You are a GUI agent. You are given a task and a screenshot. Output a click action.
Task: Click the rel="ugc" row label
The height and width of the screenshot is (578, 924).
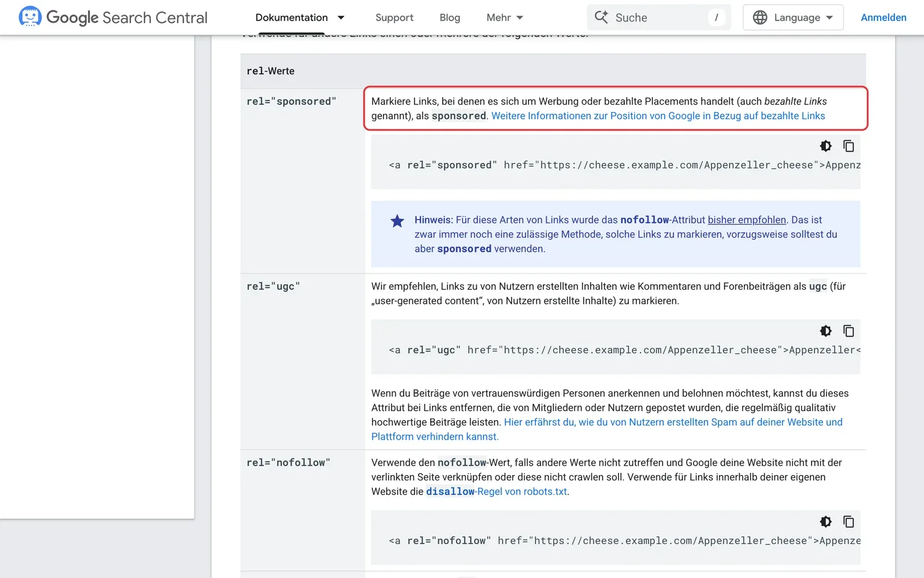273,286
